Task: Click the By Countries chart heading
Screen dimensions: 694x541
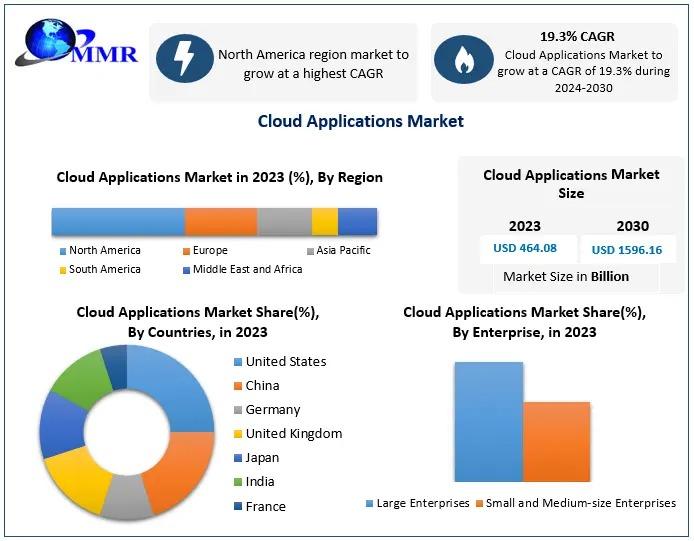Action: (x=198, y=322)
